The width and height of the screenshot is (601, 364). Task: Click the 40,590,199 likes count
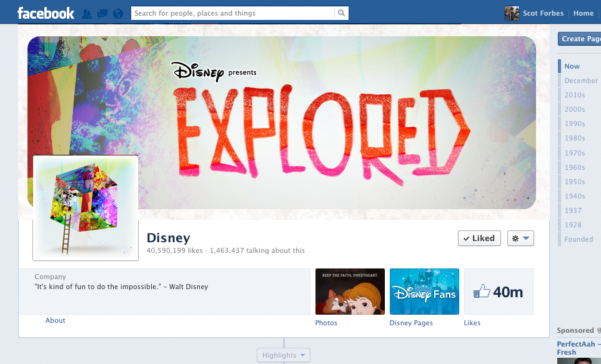(x=174, y=250)
